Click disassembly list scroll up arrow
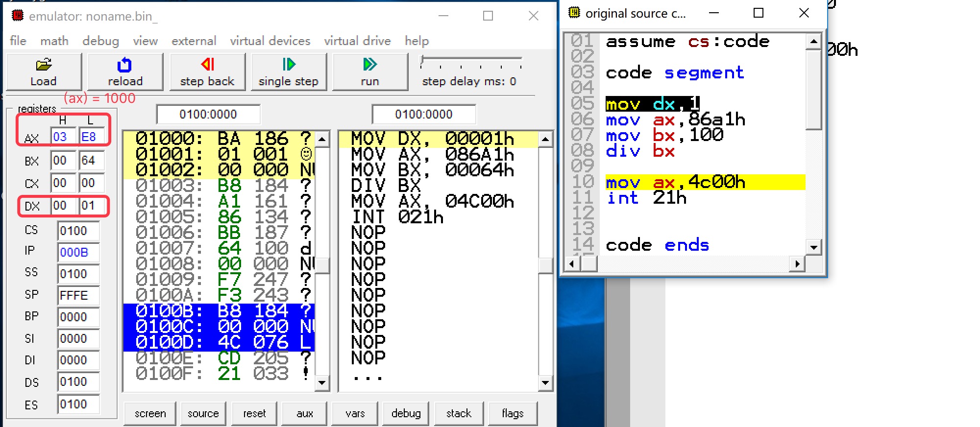The height and width of the screenshot is (427, 980). 545,139
